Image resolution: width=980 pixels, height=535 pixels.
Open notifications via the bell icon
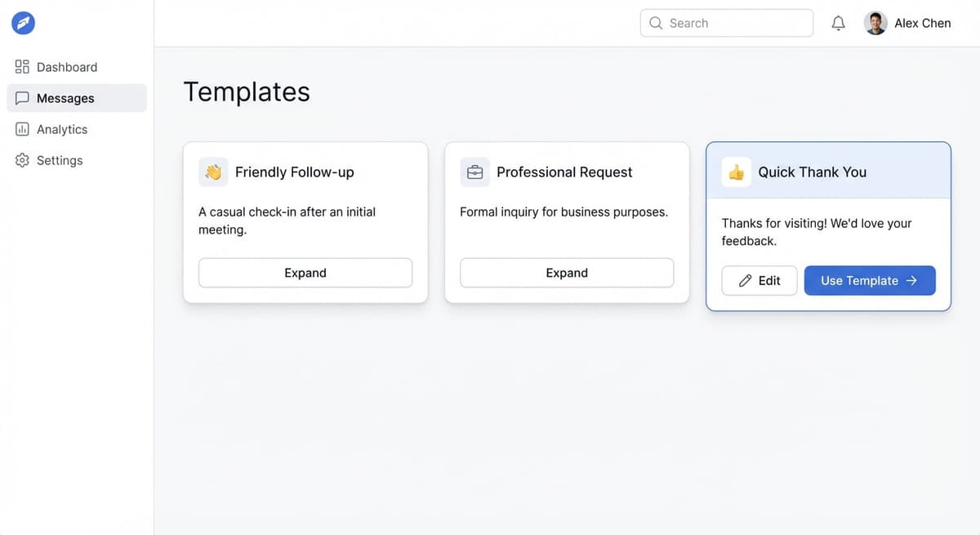(838, 23)
